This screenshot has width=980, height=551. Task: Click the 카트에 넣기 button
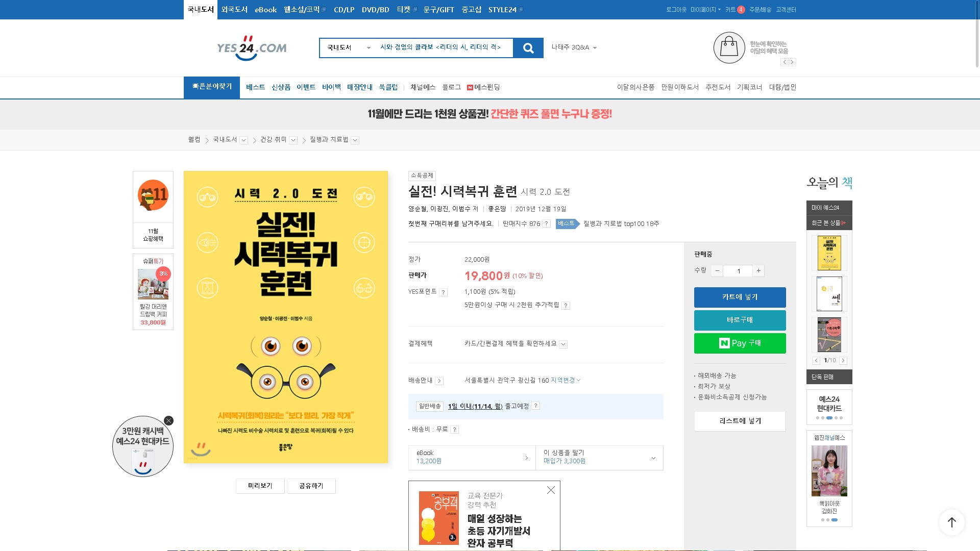coord(740,297)
